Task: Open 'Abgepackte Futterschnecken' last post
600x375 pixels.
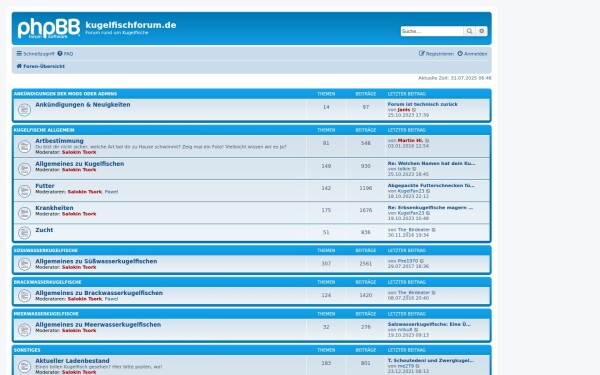Action: pos(431,186)
